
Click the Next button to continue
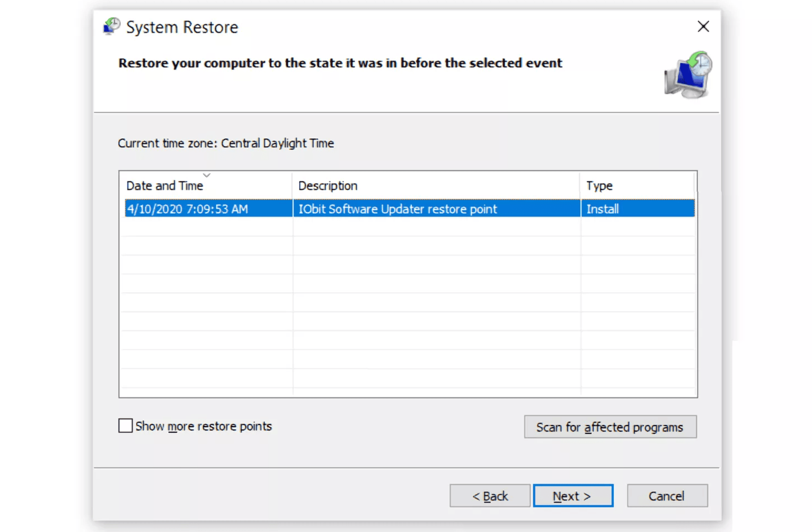(573, 496)
